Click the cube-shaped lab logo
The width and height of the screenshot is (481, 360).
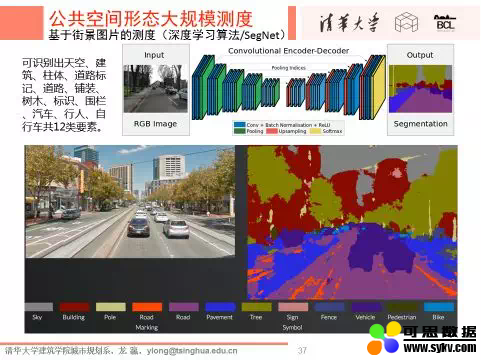(406, 22)
